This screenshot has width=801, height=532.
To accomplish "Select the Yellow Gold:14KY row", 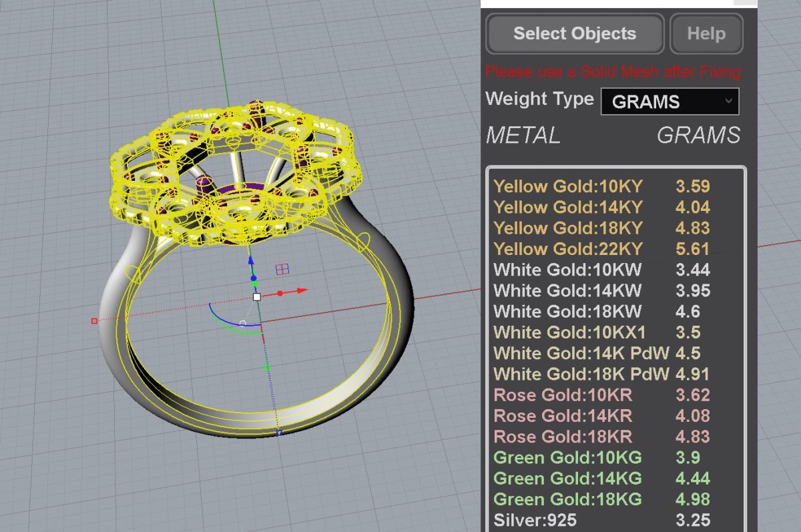I will click(x=602, y=207).
